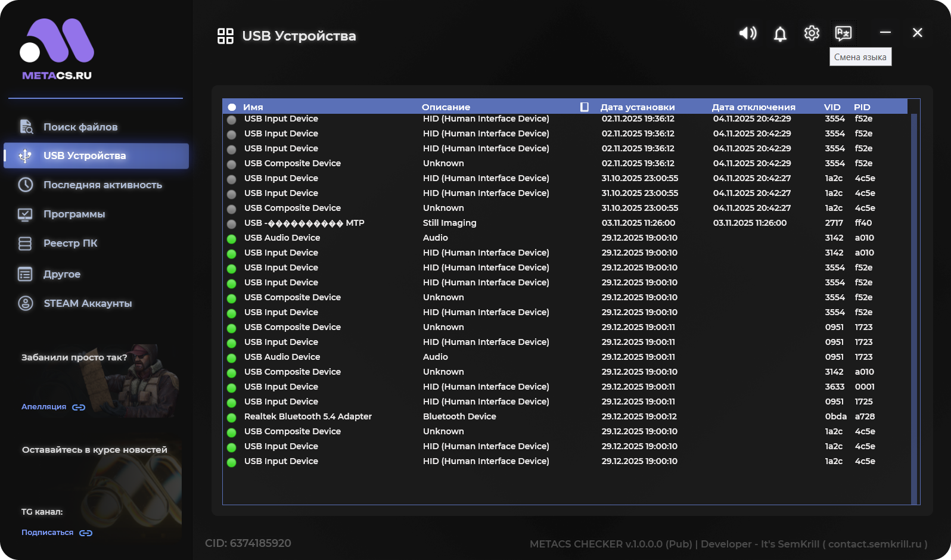Open STEAM Аккаунты section
This screenshot has width=951, height=560.
(88, 303)
